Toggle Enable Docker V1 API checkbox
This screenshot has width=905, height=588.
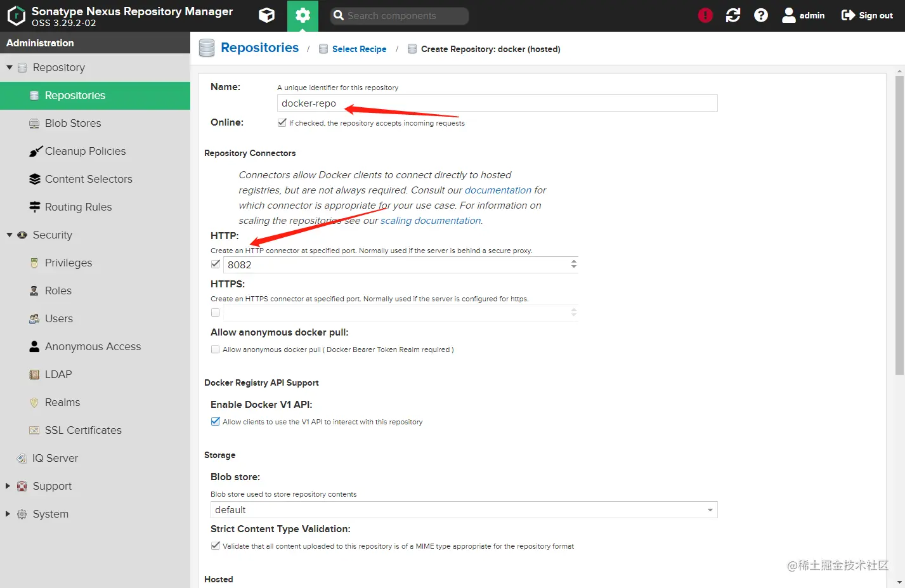[215, 422]
